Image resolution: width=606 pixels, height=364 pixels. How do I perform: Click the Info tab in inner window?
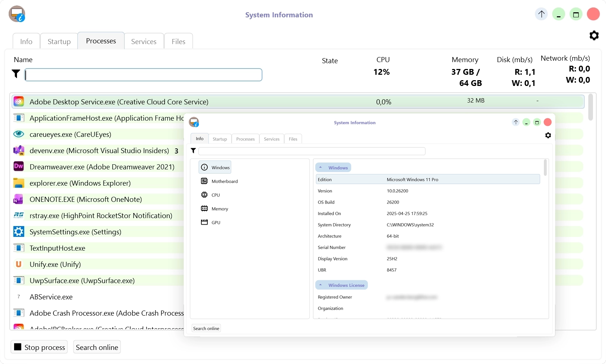tap(199, 138)
